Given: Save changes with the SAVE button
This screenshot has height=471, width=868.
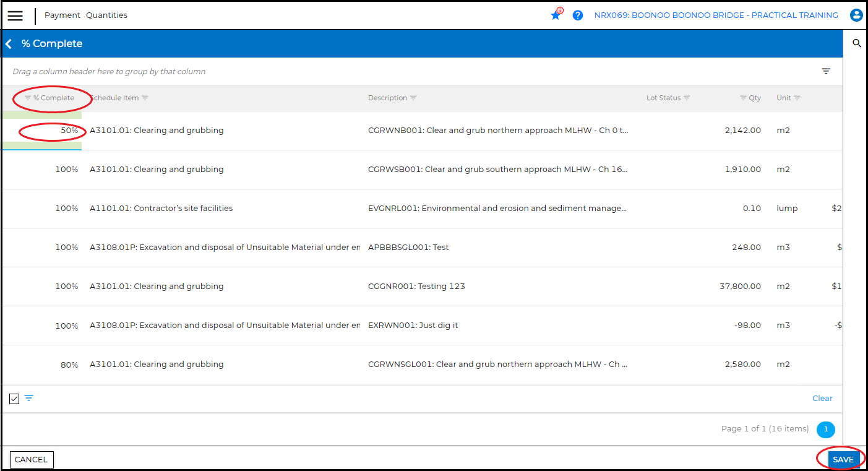Looking at the screenshot, I should point(843,459).
